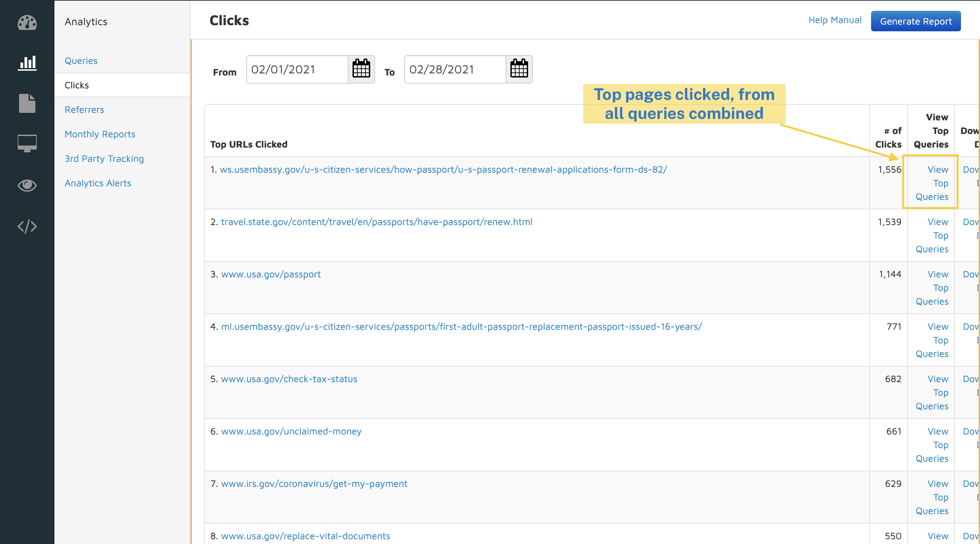
Task: Open the dashboard gauge icon in sidebar
Action: point(27,23)
